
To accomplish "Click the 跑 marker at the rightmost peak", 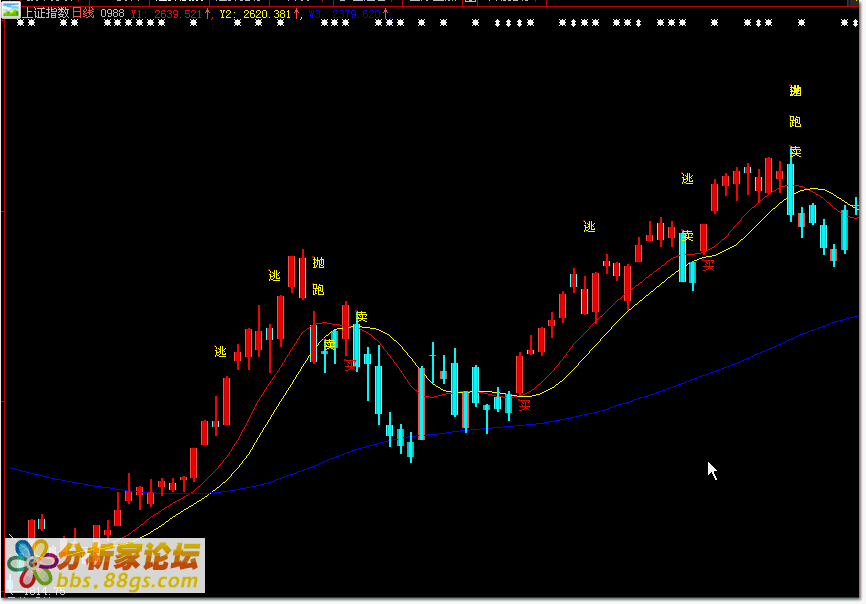I will coord(795,121).
